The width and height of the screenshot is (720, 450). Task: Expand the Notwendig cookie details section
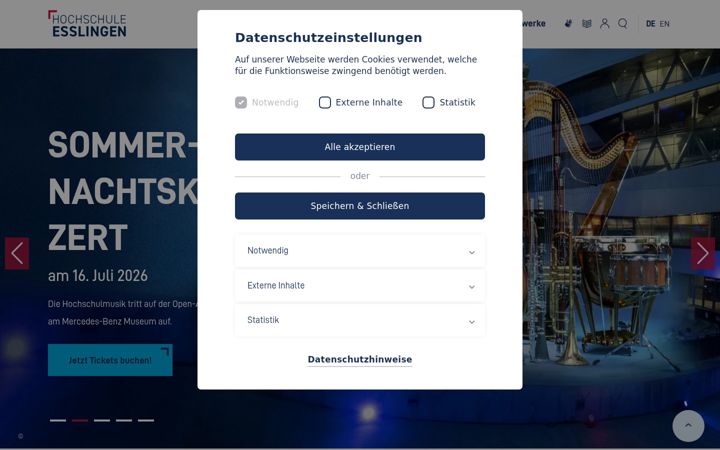360,251
